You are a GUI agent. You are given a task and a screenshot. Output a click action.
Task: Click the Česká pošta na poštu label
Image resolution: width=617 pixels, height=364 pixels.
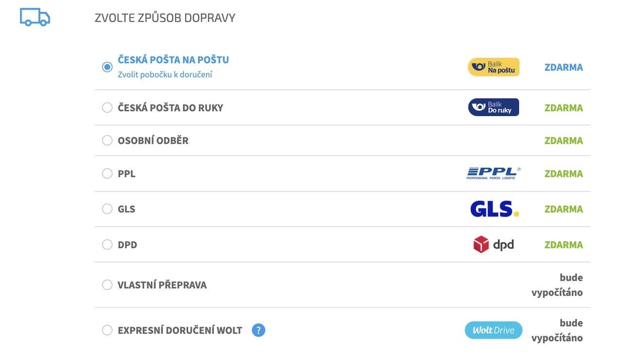[x=173, y=60]
